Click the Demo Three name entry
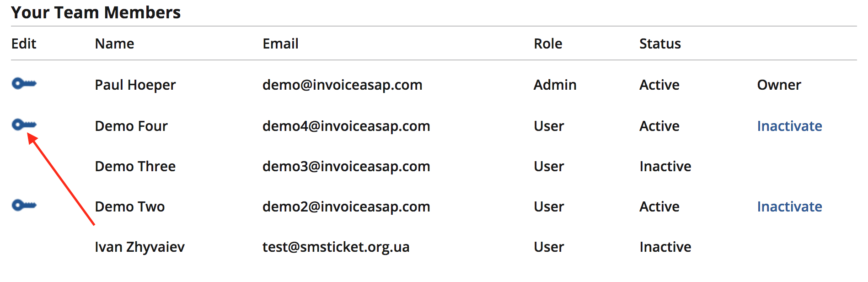 point(135,166)
